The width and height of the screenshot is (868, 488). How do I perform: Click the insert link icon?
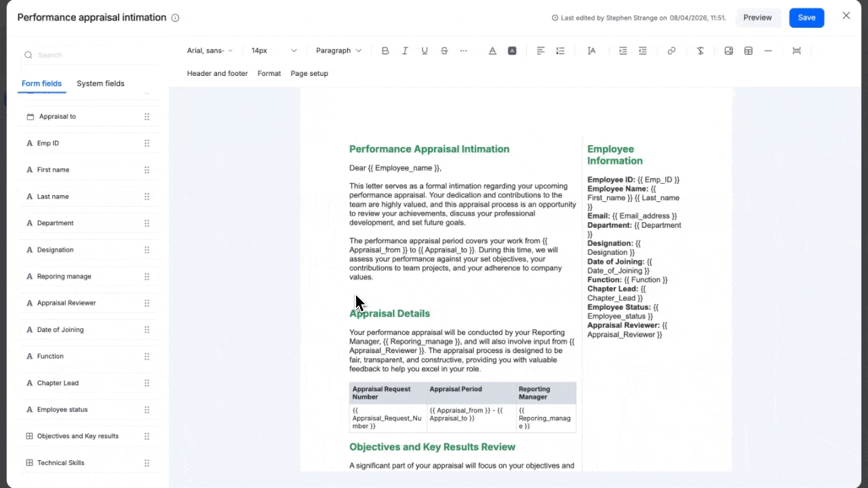tap(671, 51)
